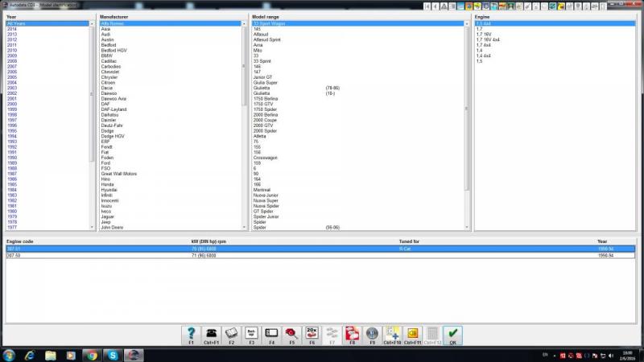Click down arrow of Manufacturer scrollbar
The width and height of the screenshot is (644, 362).
pos(244,228)
